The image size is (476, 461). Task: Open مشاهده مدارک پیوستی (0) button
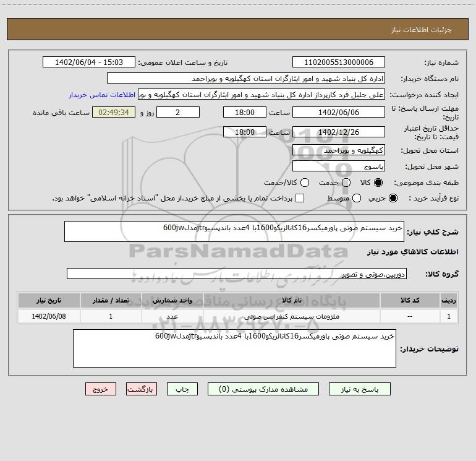pyautogui.click(x=263, y=389)
